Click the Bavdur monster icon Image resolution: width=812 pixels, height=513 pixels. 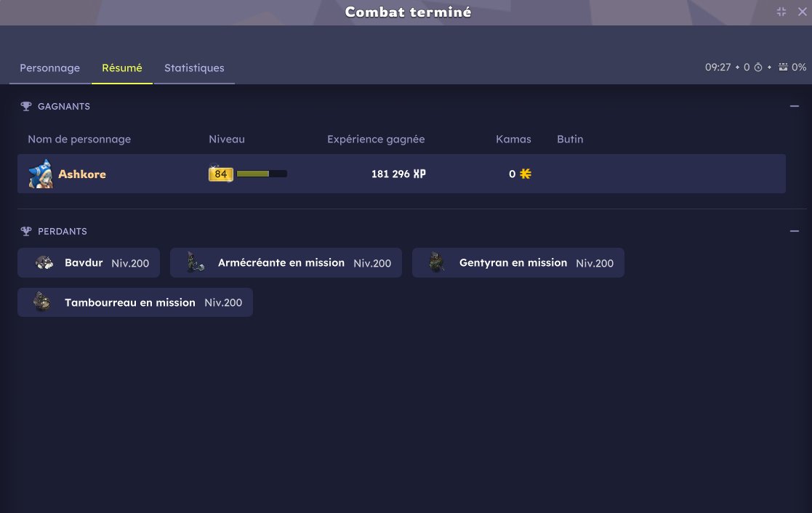tap(44, 262)
